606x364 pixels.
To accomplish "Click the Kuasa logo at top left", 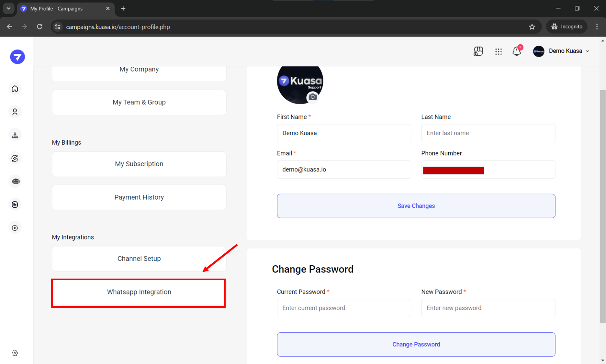I will [17, 57].
